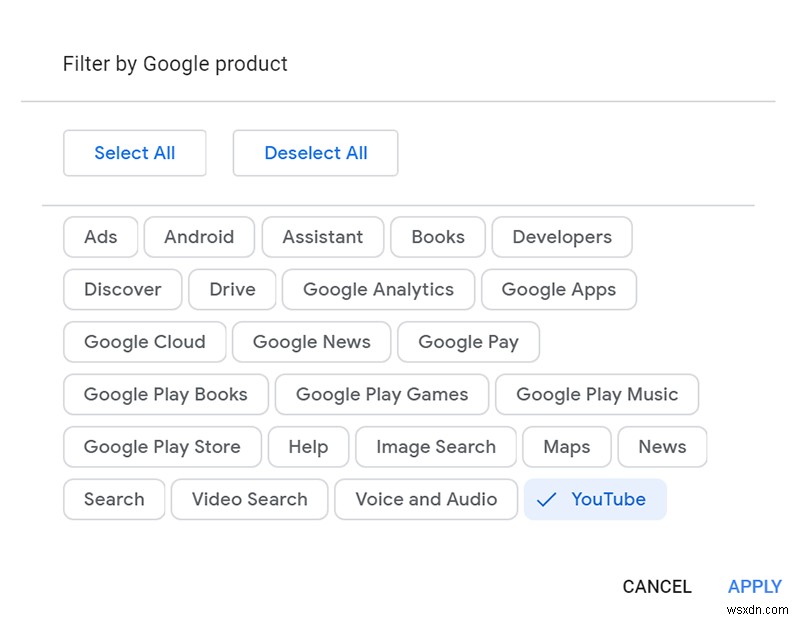Toggle the Help filter chip

point(308,447)
